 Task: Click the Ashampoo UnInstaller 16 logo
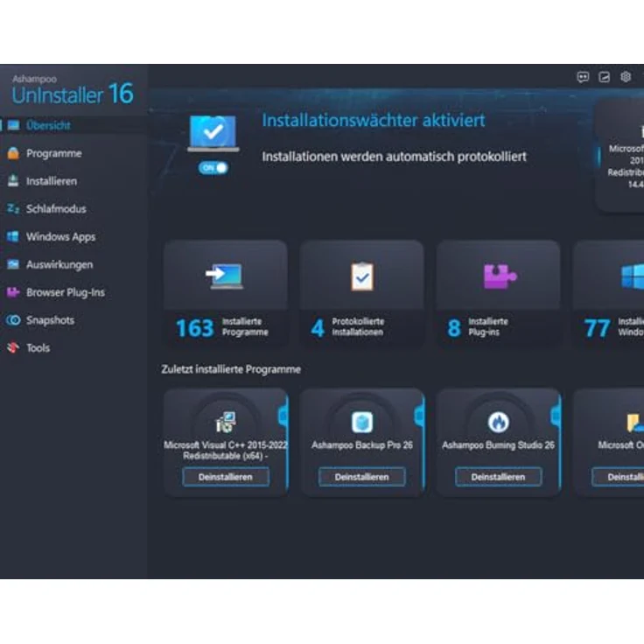point(73,89)
